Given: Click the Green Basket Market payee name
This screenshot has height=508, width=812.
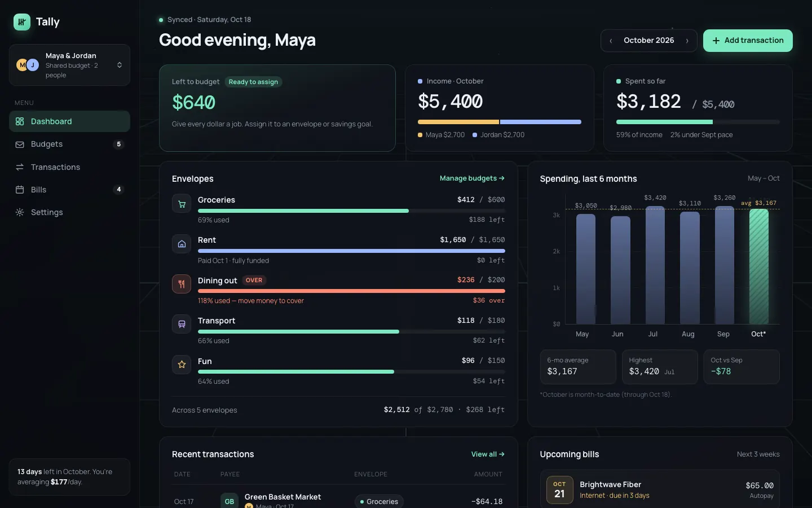Looking at the screenshot, I should pyautogui.click(x=283, y=497).
